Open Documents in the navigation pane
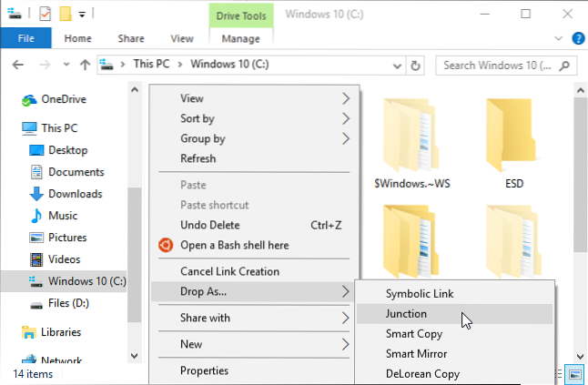This screenshot has width=588, height=385. click(66, 172)
